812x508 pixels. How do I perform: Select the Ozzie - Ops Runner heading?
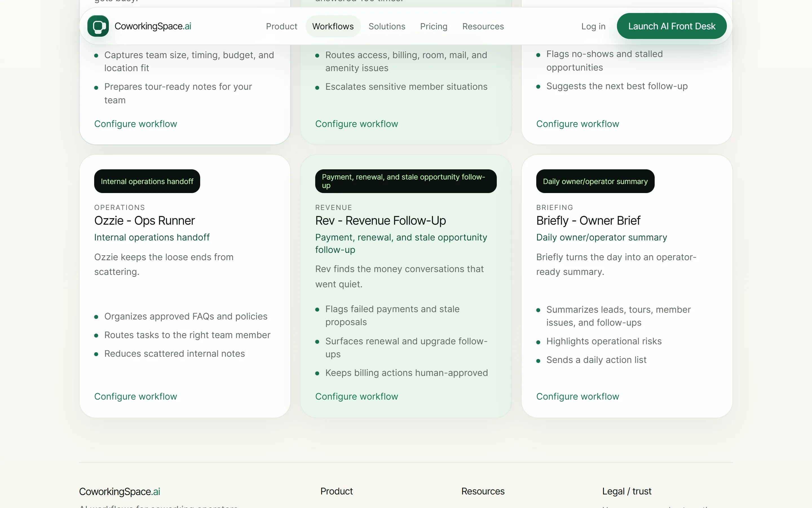pos(144,221)
